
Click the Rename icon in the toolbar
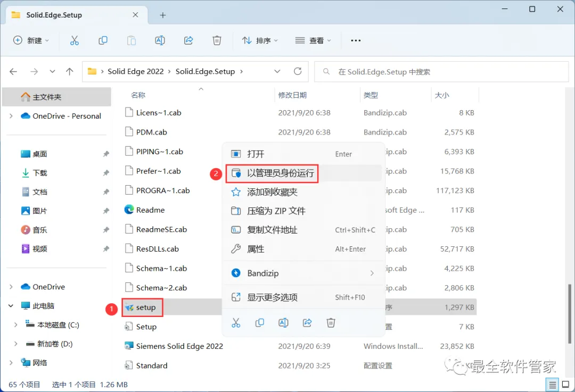point(160,40)
